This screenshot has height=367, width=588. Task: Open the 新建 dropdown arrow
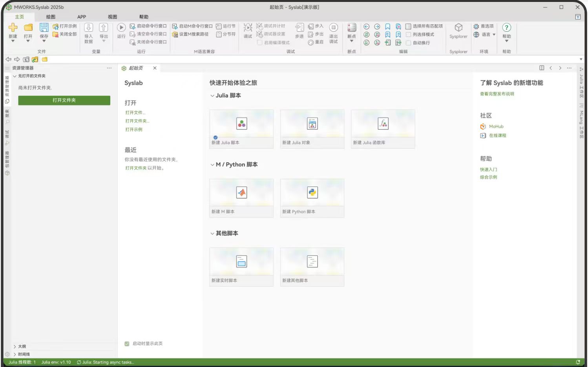(x=13, y=41)
